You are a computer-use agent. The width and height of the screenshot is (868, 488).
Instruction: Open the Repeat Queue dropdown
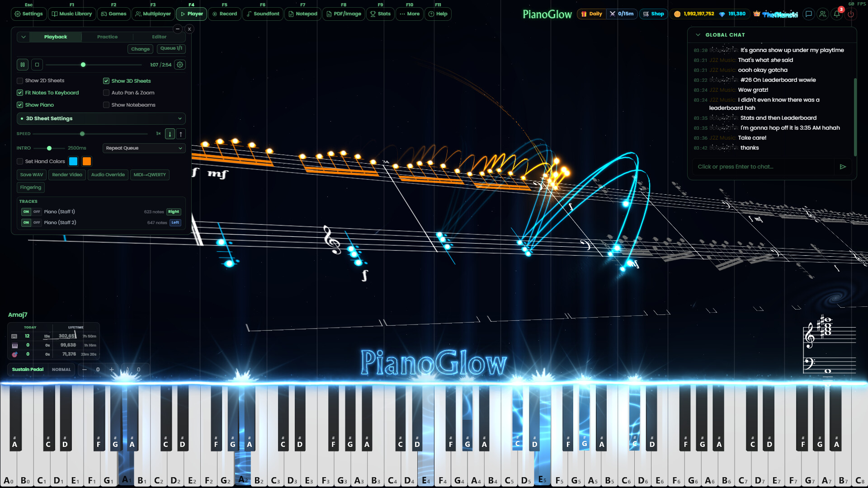click(144, 148)
